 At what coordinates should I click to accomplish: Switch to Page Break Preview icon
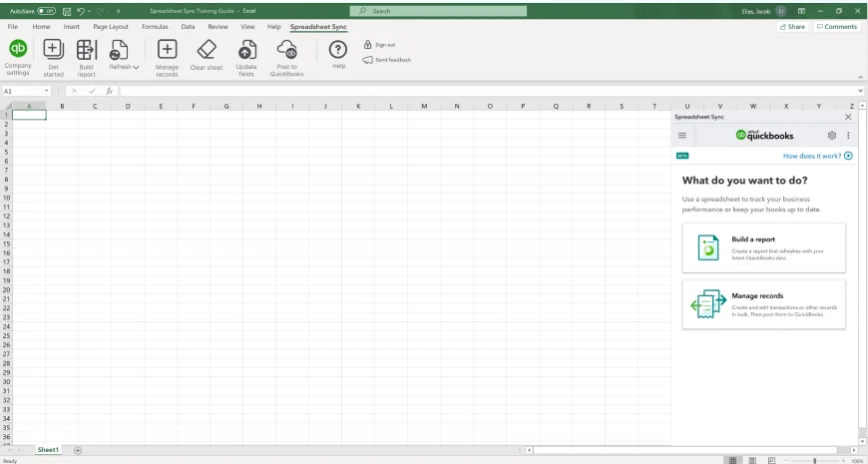click(771, 460)
